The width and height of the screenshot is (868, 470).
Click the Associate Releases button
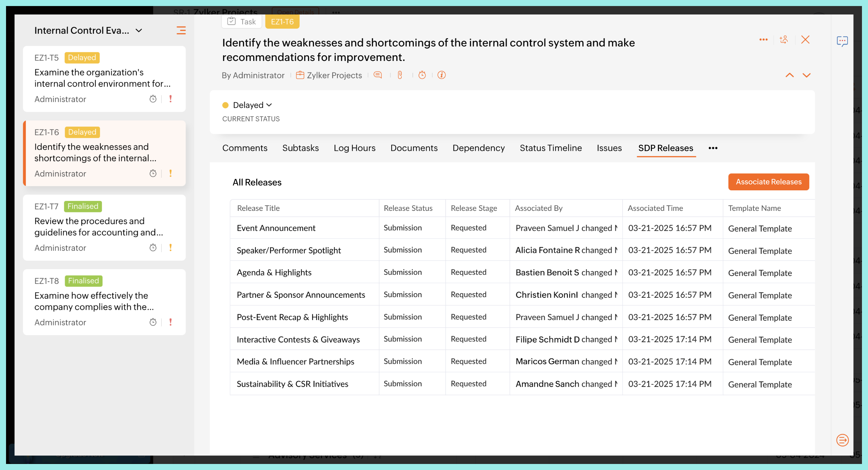point(768,182)
